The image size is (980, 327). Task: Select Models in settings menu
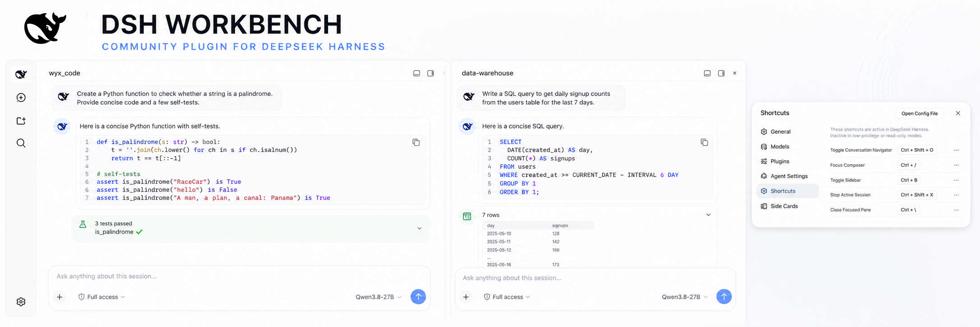click(787, 147)
